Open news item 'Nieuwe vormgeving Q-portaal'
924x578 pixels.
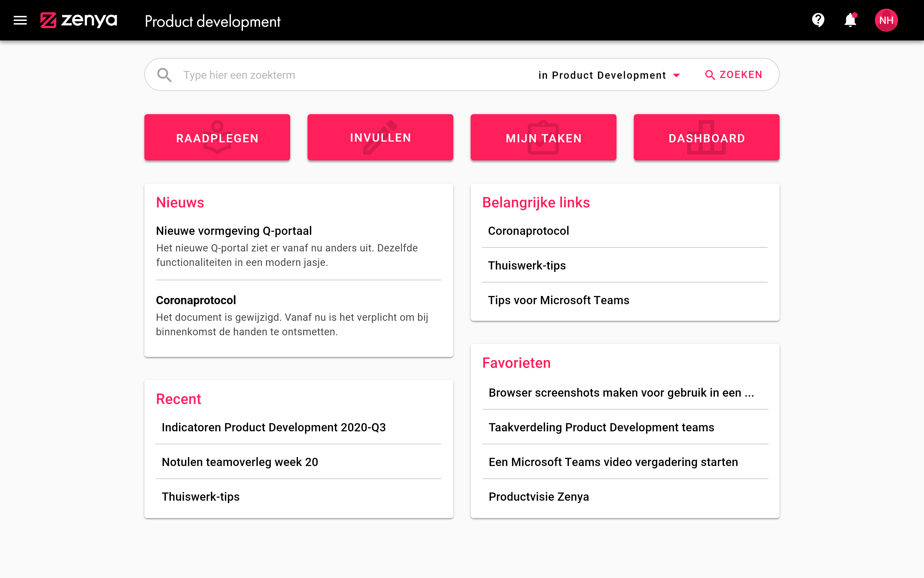click(x=234, y=231)
